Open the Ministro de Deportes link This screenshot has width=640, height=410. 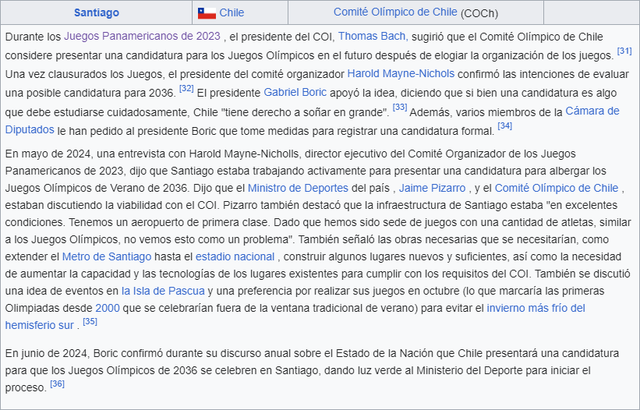(x=298, y=188)
